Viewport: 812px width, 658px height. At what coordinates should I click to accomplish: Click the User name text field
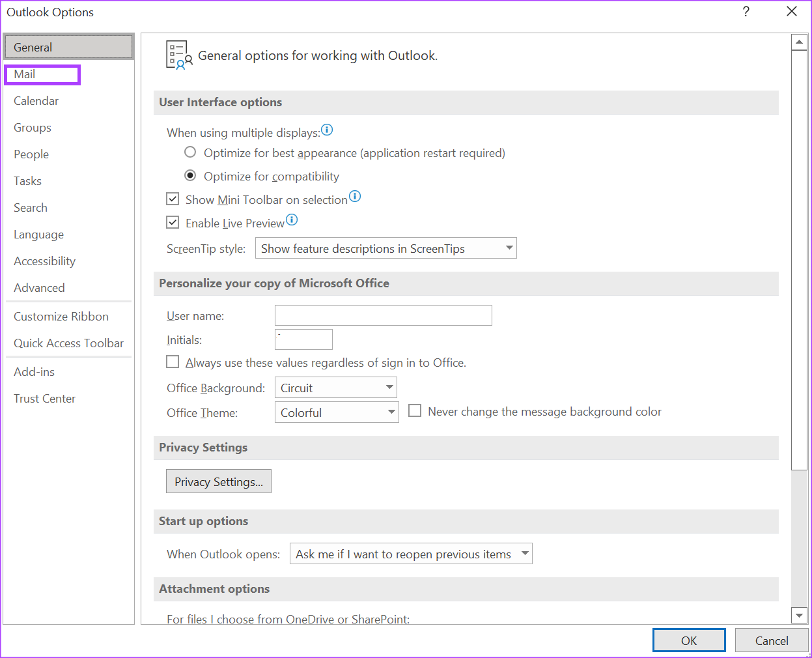[x=383, y=315]
